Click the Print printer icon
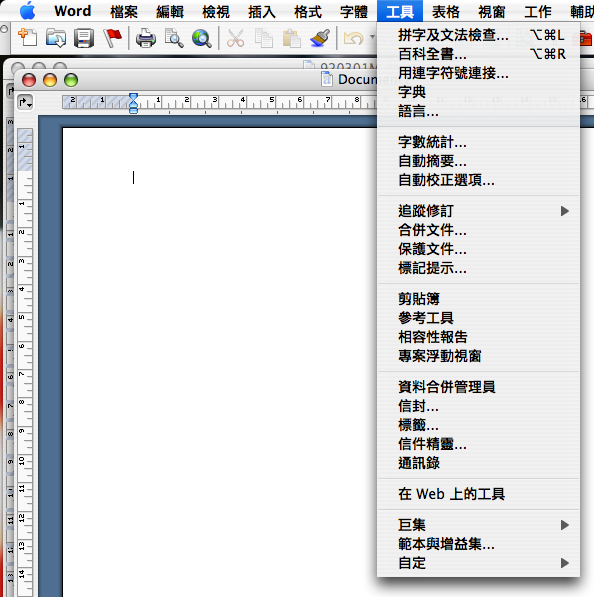The height and width of the screenshot is (597, 594). click(x=146, y=38)
